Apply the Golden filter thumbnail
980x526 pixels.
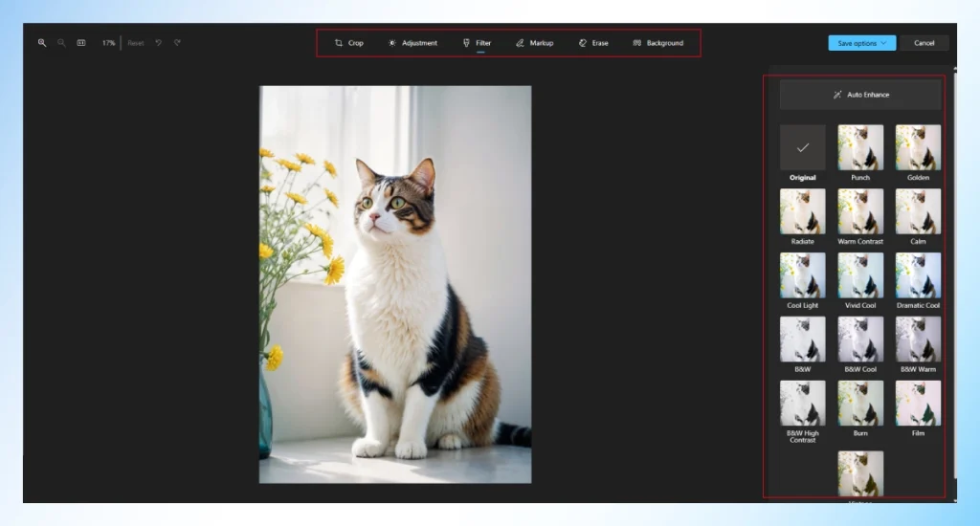[x=918, y=147]
